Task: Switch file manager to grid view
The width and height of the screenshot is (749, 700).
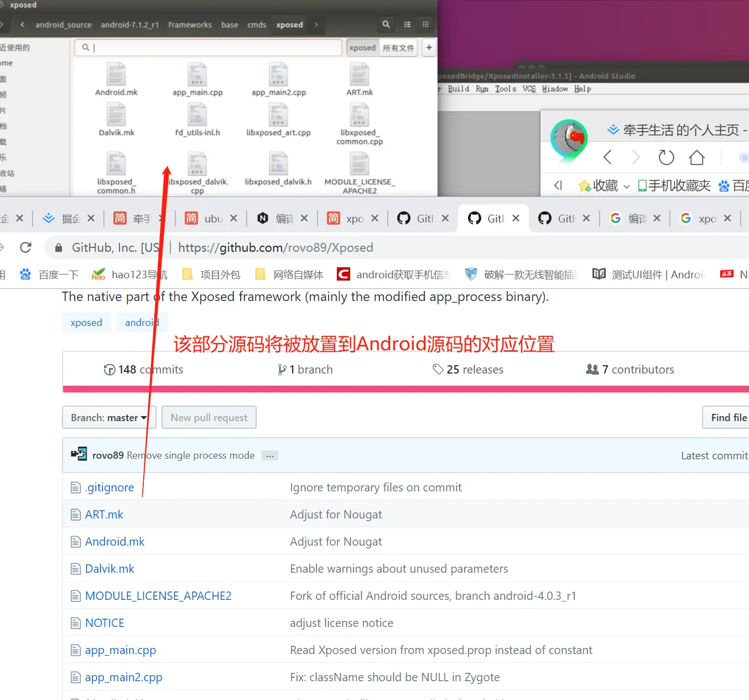Action: (x=425, y=24)
